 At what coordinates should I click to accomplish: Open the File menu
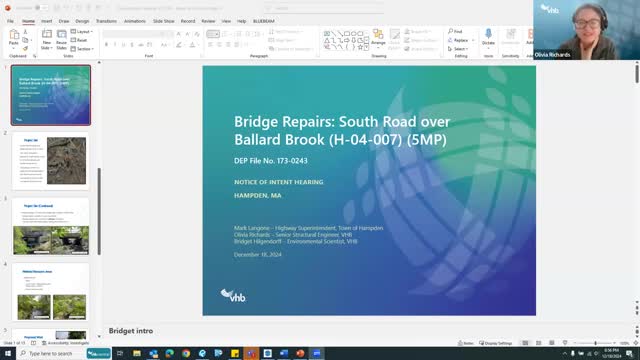click(x=11, y=21)
